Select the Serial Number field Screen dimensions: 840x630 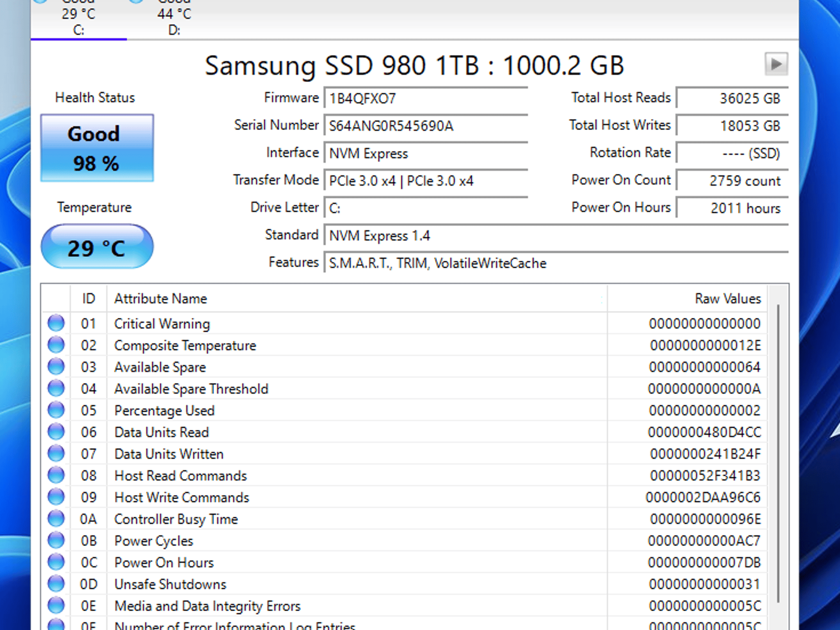tap(425, 126)
